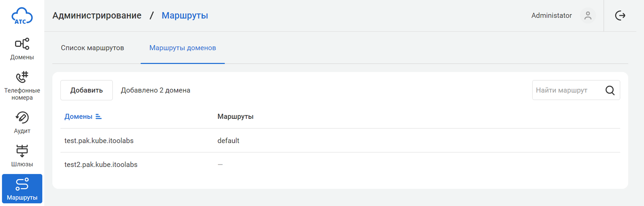Viewport: 644px width, 206px height.
Task: Click the logout arrow icon
Action: (620, 15)
